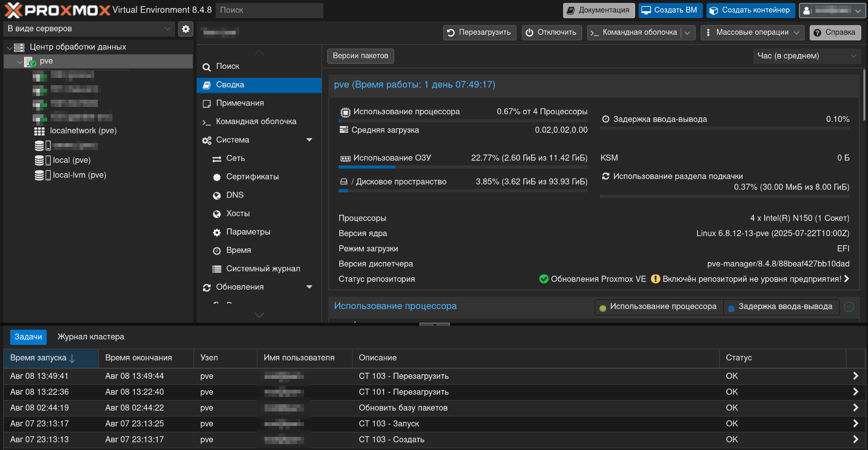
Task: Open Командная оболочка split-button arrow
Action: click(687, 33)
